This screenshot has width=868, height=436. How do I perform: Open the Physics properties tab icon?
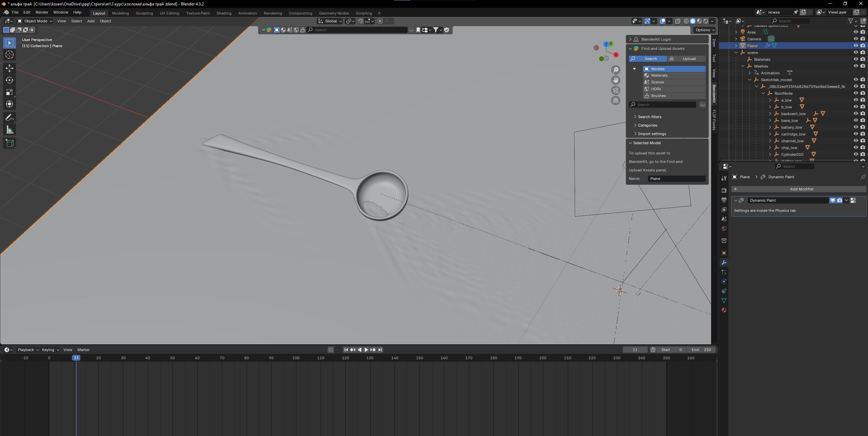tap(724, 281)
